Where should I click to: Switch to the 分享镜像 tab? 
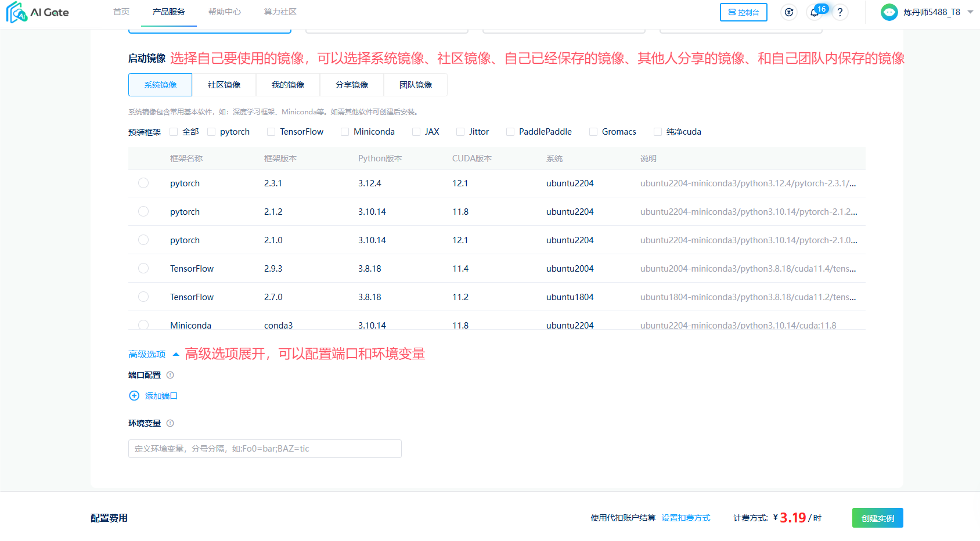pos(352,85)
